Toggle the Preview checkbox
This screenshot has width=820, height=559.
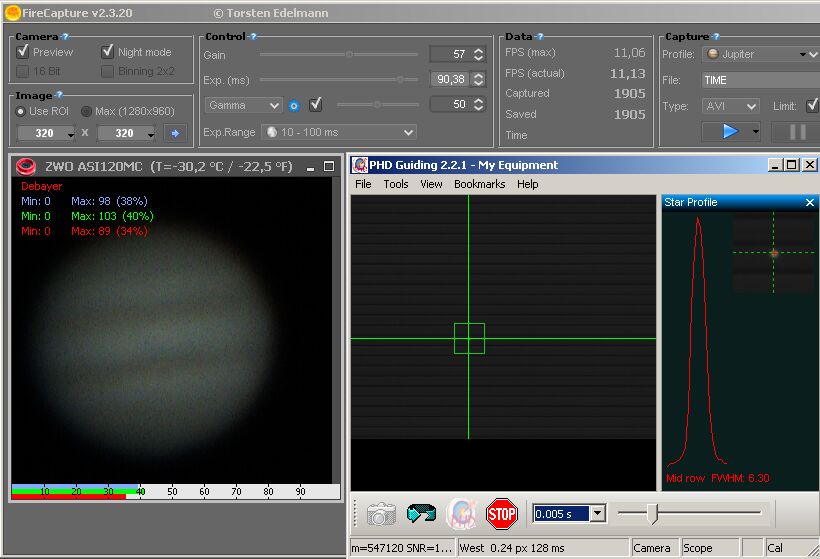pos(23,52)
